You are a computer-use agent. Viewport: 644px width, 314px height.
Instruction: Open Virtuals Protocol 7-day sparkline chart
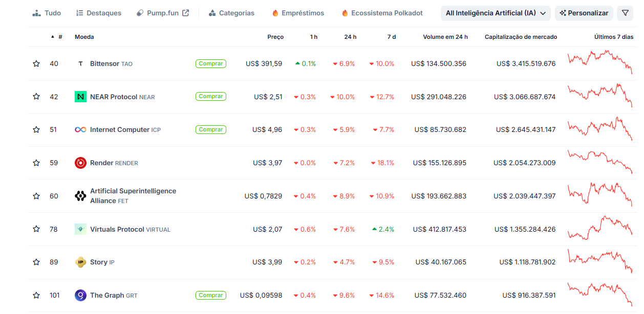(x=600, y=228)
